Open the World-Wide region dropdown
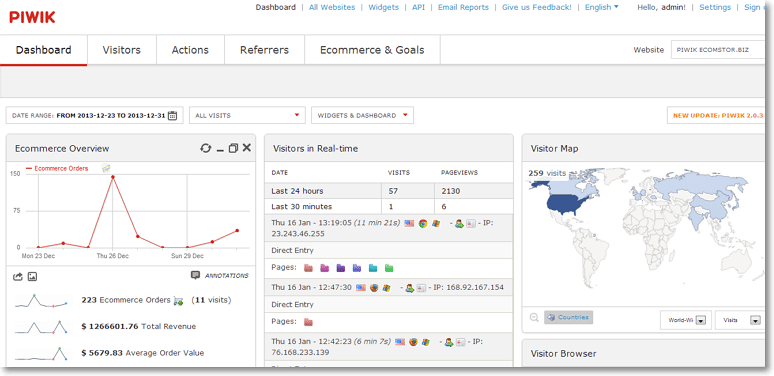Image resolution: width=774 pixels, height=376 pixels. click(686, 320)
